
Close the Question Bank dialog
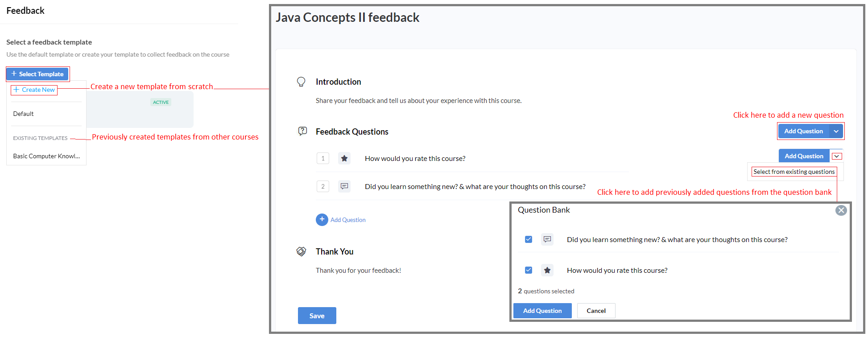click(x=841, y=210)
